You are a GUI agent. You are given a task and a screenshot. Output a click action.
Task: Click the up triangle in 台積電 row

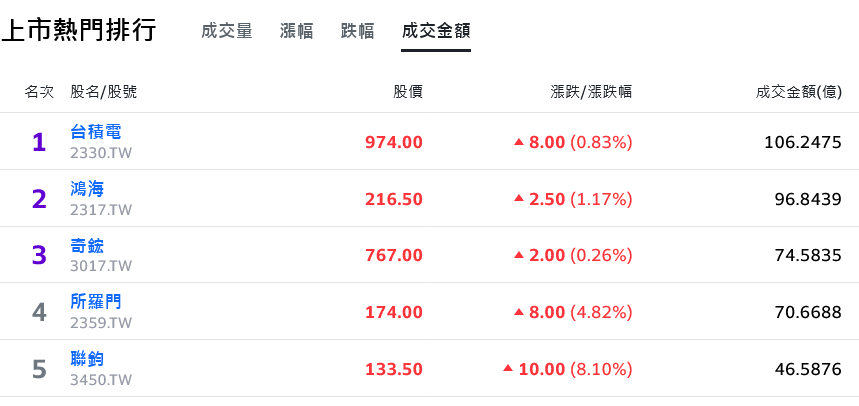[519, 142]
